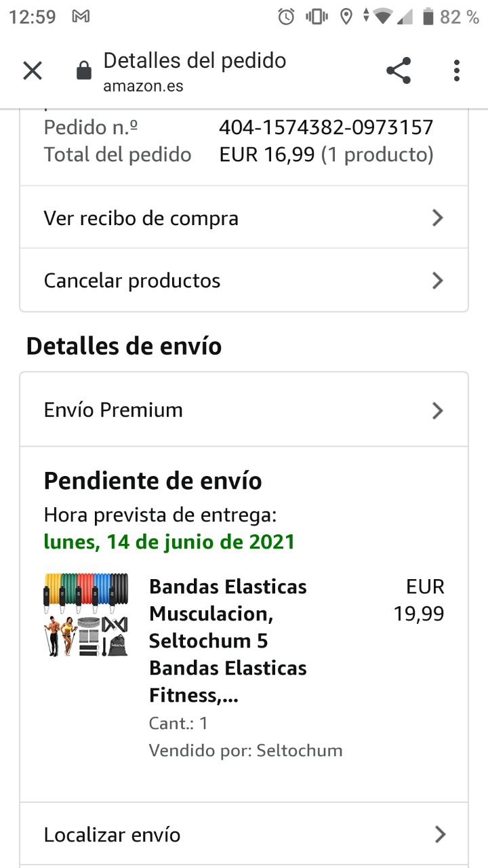The height and width of the screenshot is (868, 488).
Task: Expand the Envío Premium row chevron
Action: click(438, 410)
